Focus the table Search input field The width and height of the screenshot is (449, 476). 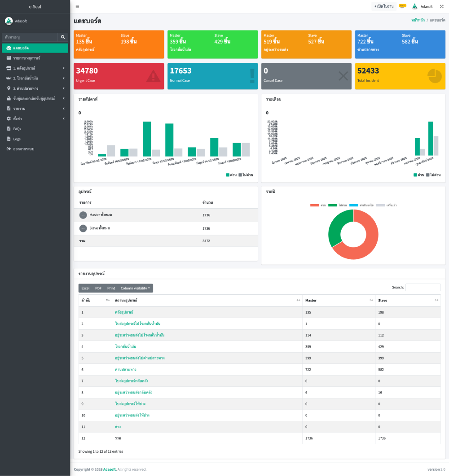tap(423, 287)
